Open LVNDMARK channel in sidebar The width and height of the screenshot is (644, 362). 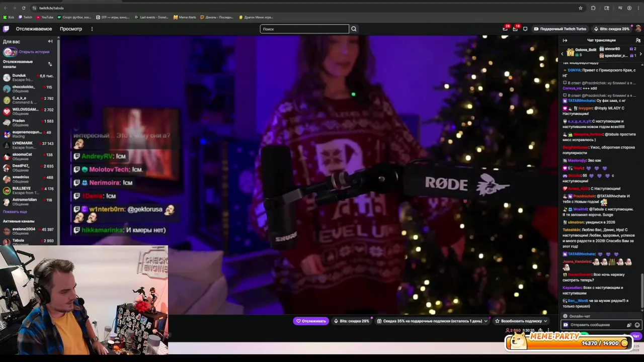(29, 145)
